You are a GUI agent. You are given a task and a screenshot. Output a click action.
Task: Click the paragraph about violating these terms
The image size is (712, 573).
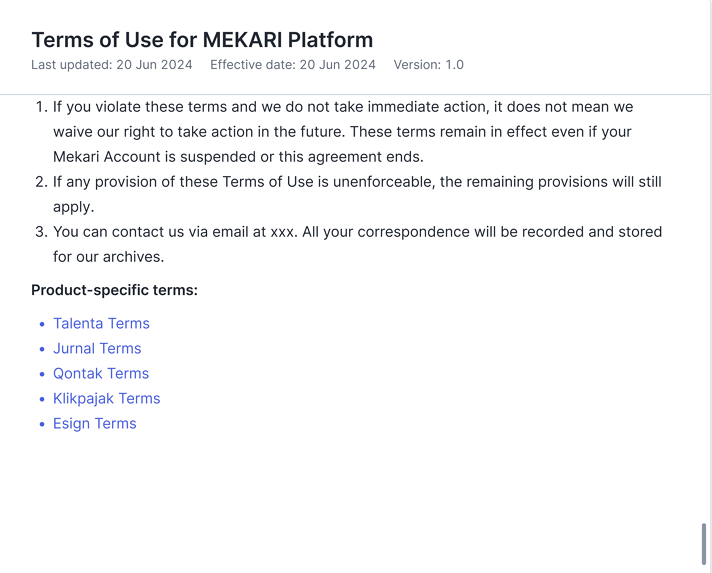(342, 132)
